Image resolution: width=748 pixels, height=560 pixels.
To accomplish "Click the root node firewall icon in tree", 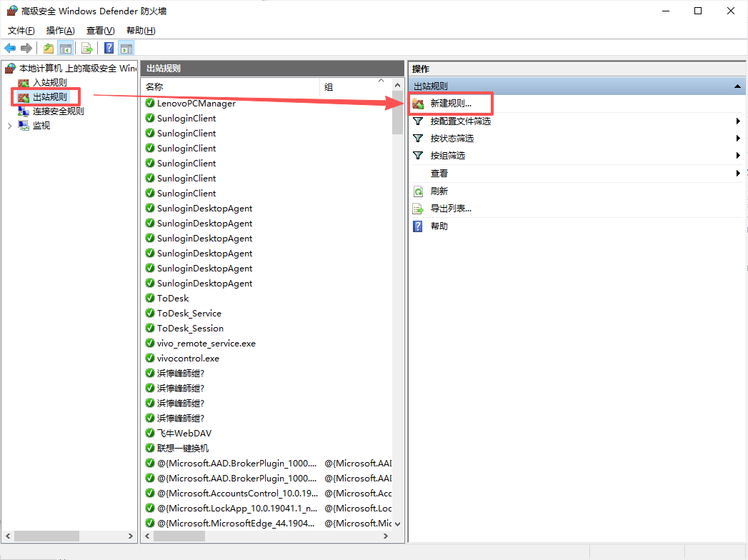I will [x=10, y=69].
